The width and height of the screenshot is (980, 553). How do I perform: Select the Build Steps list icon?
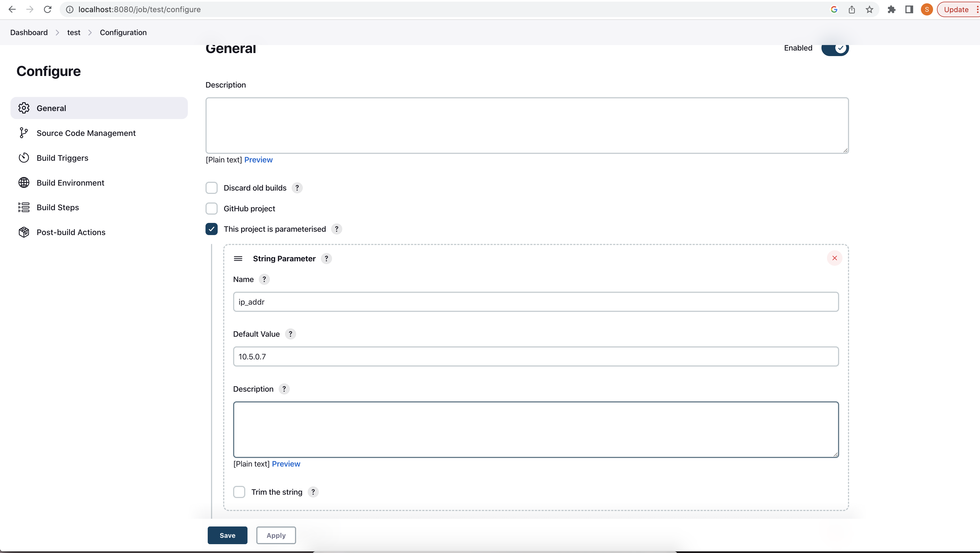pyautogui.click(x=24, y=207)
